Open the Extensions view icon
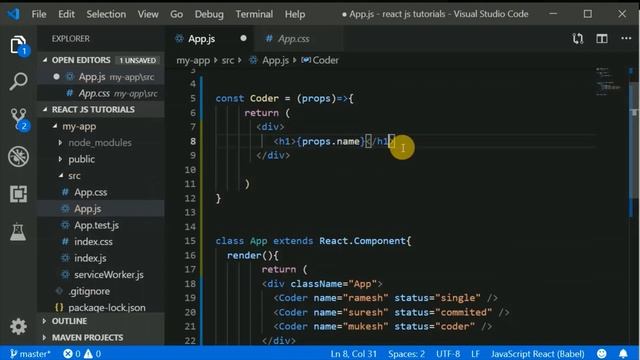 tap(18, 194)
